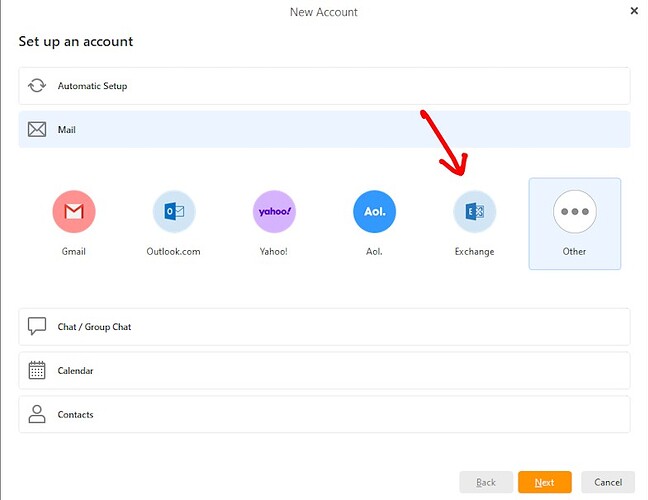Select the Aol. provider icon
This screenshot has width=648, height=500.
(x=374, y=212)
